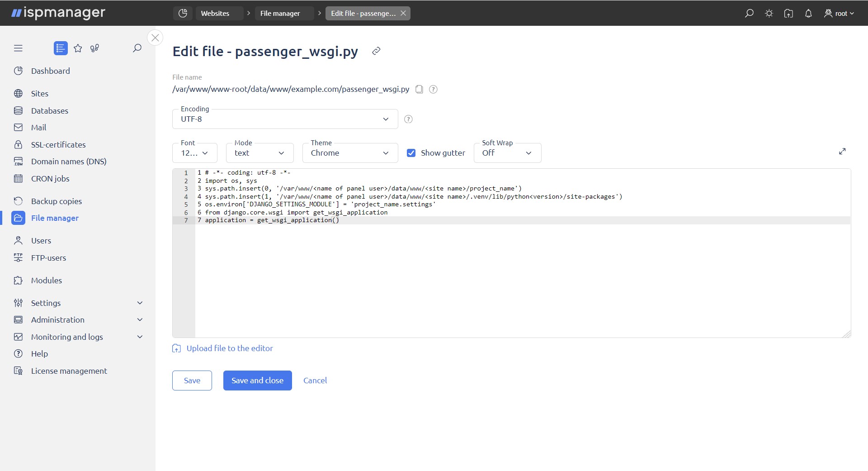Toggle the light/dark theme sun icon
Screen dimensions: 868x471
tap(769, 13)
